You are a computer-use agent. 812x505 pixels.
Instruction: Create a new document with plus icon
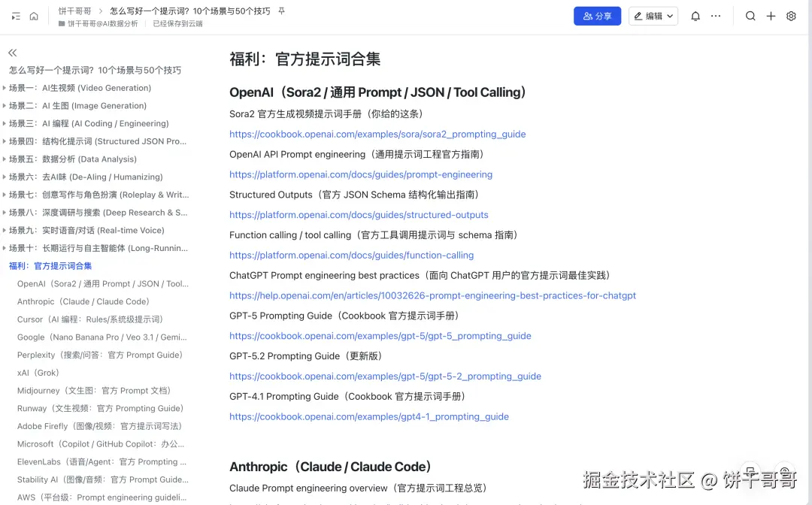pyautogui.click(x=771, y=16)
